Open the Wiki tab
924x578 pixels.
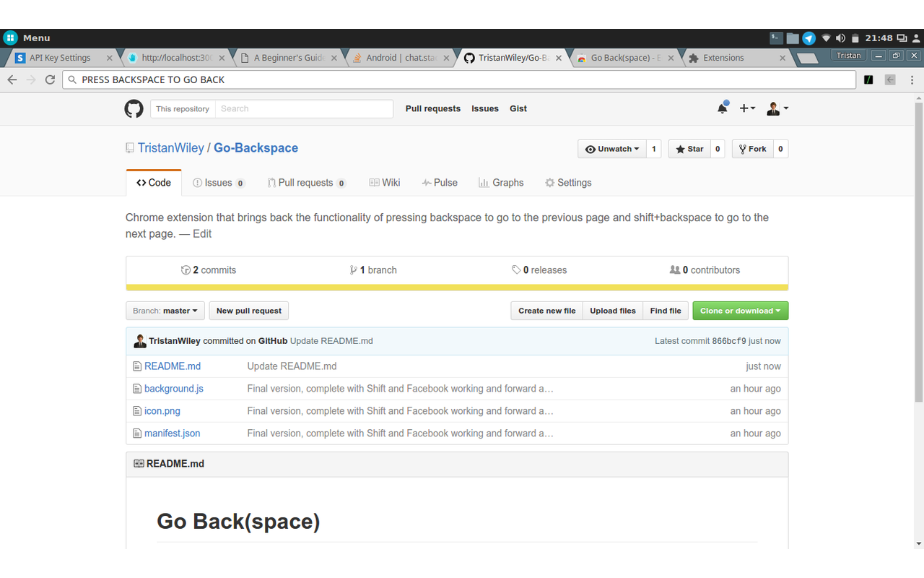click(385, 183)
